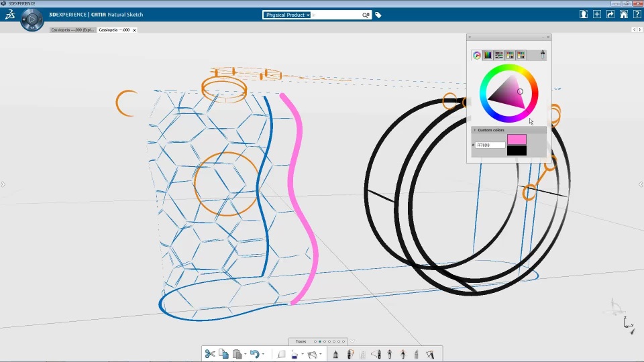Switch to color spectrum mode tab
Viewport: 644px width, 362px height.
pos(488,55)
